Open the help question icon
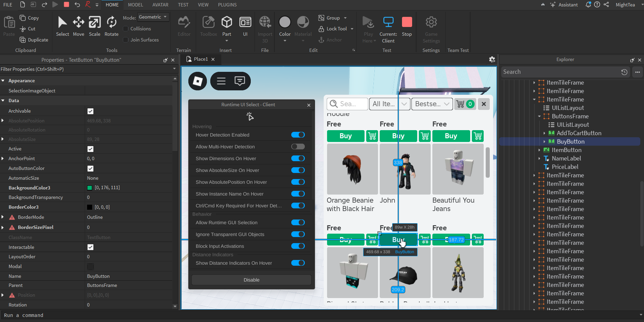The image size is (644, 322). [597, 5]
